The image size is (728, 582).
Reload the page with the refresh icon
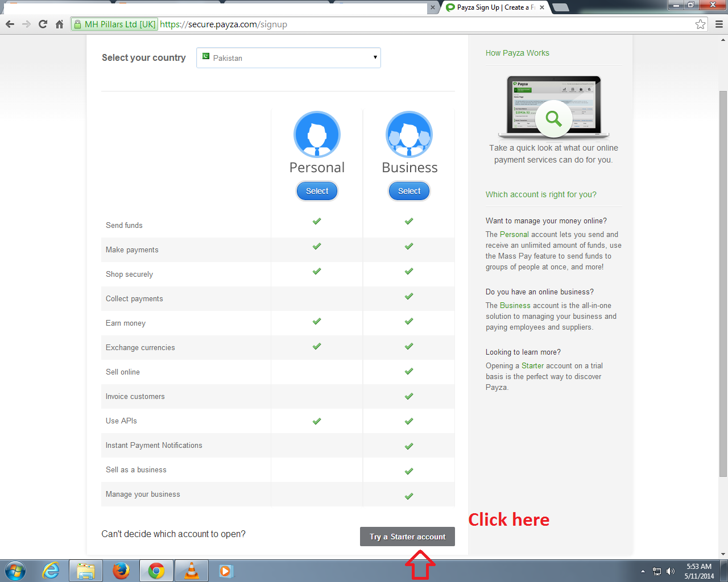point(43,24)
